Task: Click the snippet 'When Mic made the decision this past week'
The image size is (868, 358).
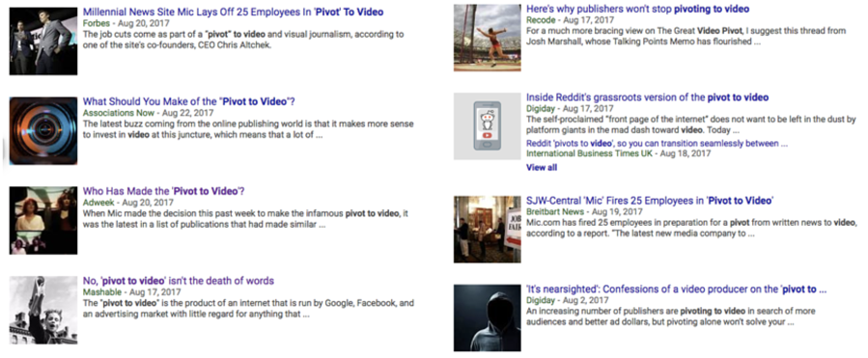Action: [246, 219]
